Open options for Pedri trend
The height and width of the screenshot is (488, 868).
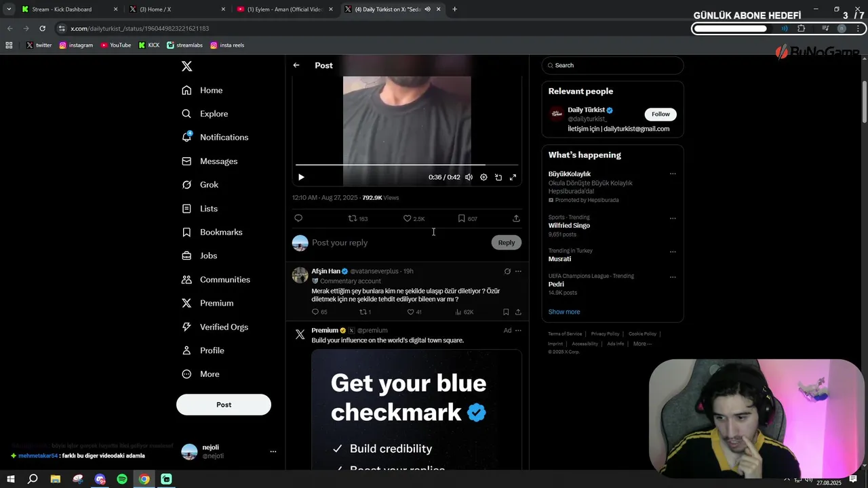[x=673, y=277]
